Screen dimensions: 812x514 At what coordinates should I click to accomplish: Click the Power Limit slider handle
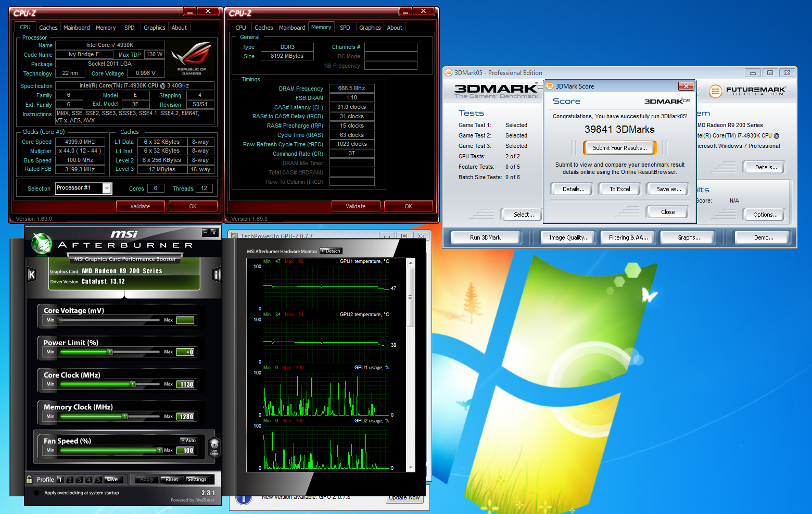(x=110, y=352)
